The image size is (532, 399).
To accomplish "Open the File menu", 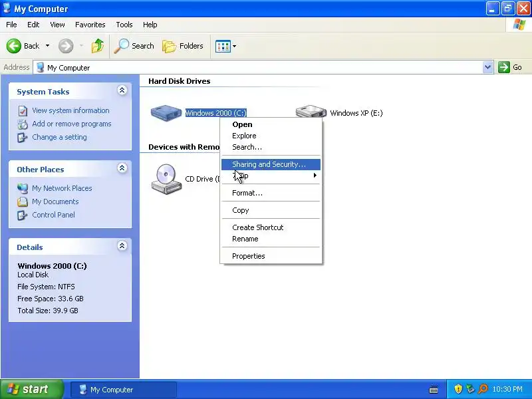I will tap(11, 25).
